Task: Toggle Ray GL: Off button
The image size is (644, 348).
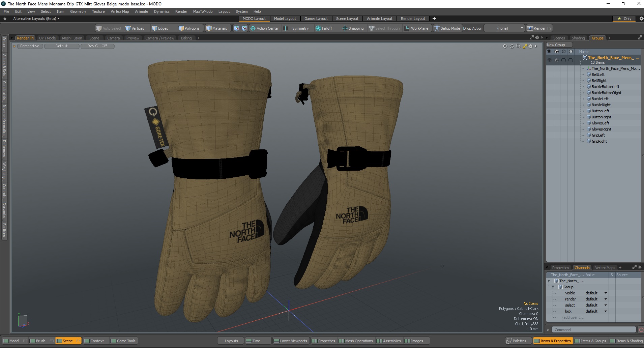Action: (x=97, y=46)
